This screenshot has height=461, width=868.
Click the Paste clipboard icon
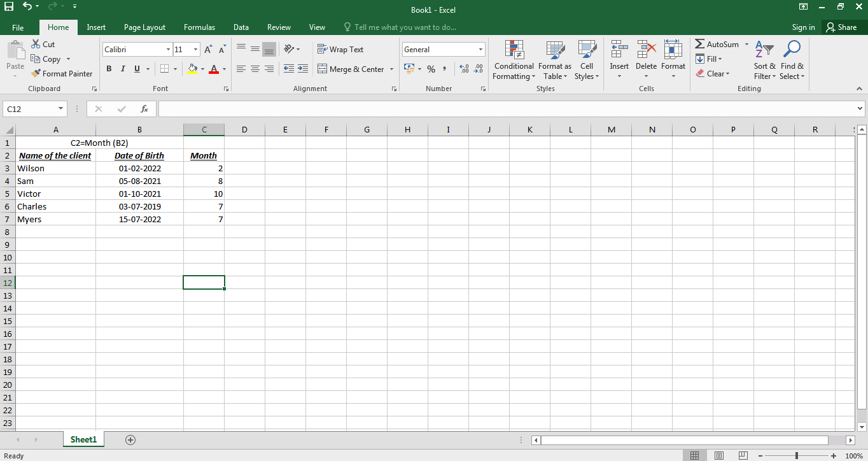point(15,51)
